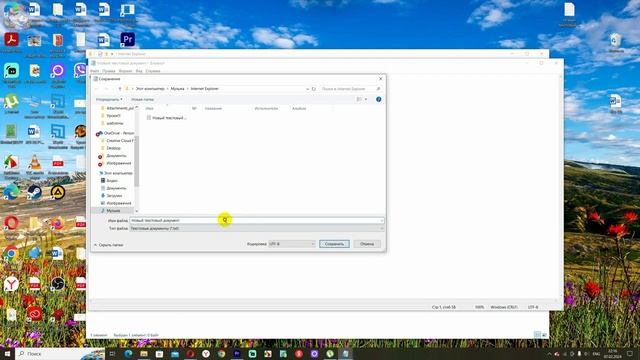Select Музыка in the navigation tree

click(x=113, y=211)
